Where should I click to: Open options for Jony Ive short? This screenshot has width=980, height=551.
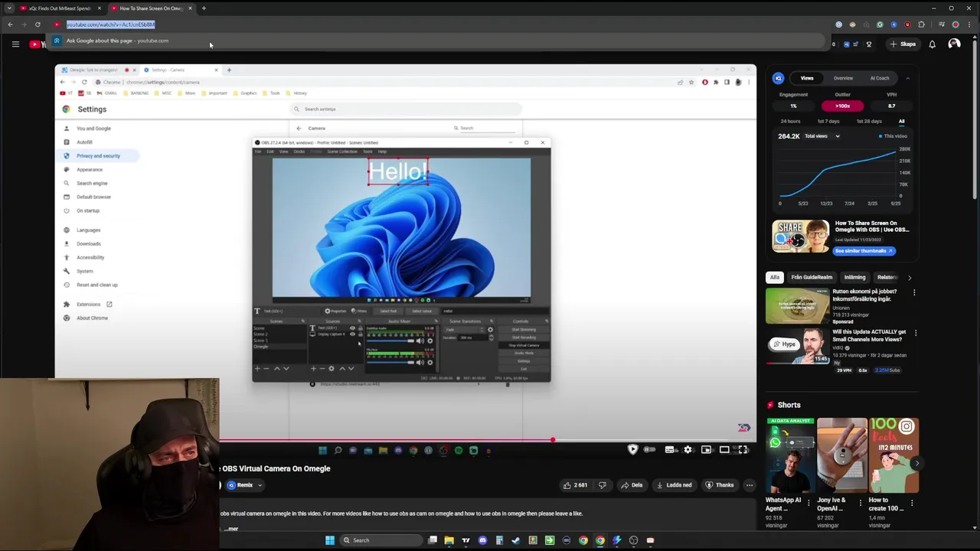tap(860, 503)
